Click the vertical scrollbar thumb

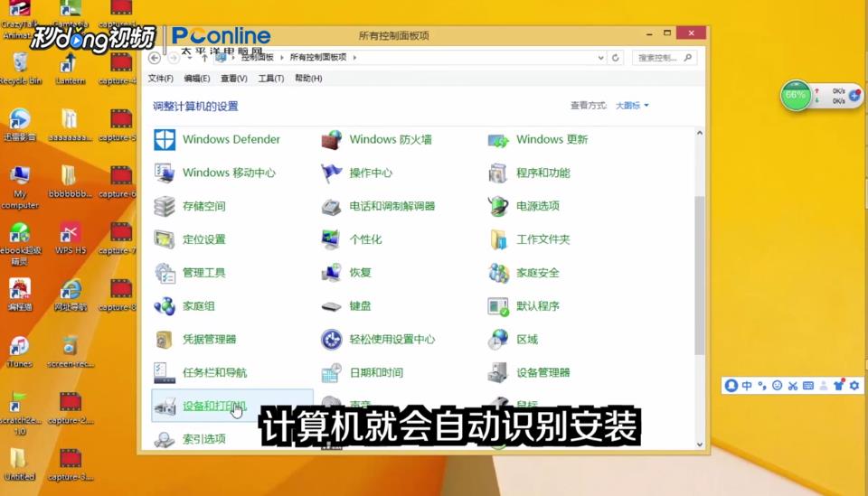click(x=700, y=275)
